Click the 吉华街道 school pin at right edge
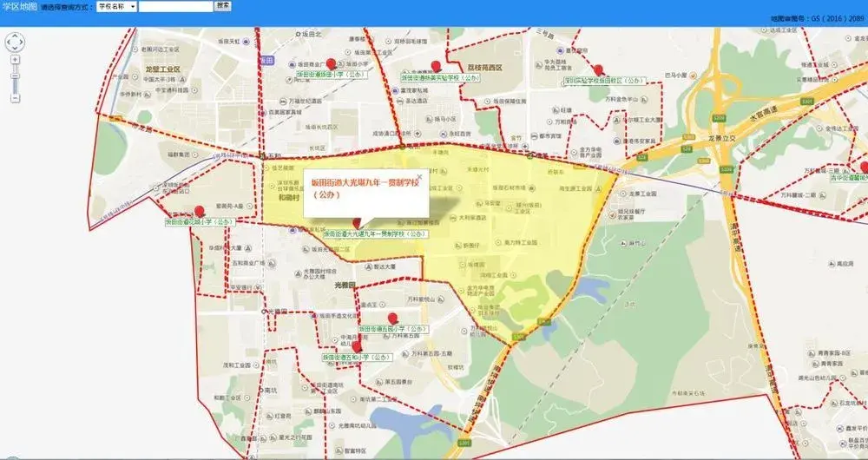Image resolution: width=868 pixels, height=460 pixels. (x=865, y=168)
